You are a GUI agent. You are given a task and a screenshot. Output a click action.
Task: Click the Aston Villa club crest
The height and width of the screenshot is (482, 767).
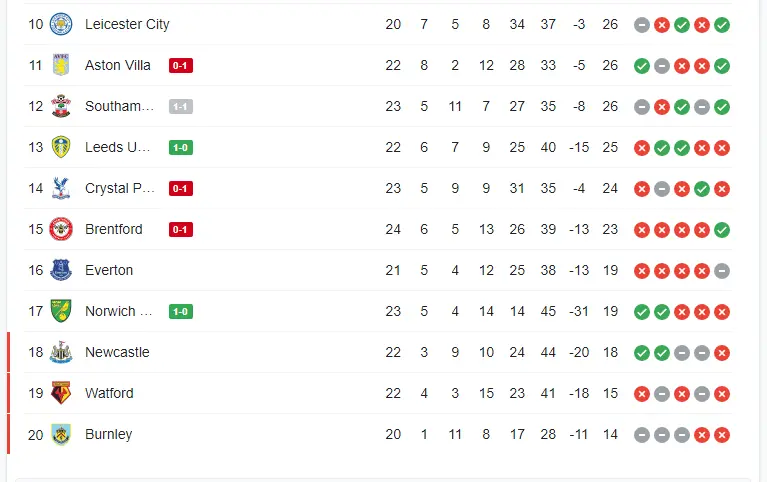[61, 65]
